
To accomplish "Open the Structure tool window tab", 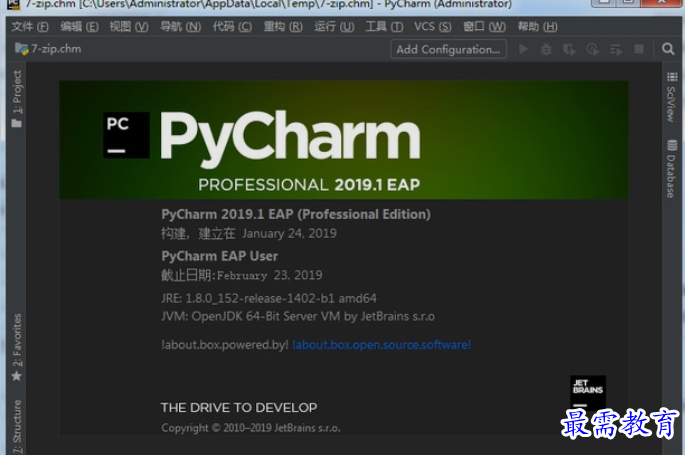I will pos(17,426).
